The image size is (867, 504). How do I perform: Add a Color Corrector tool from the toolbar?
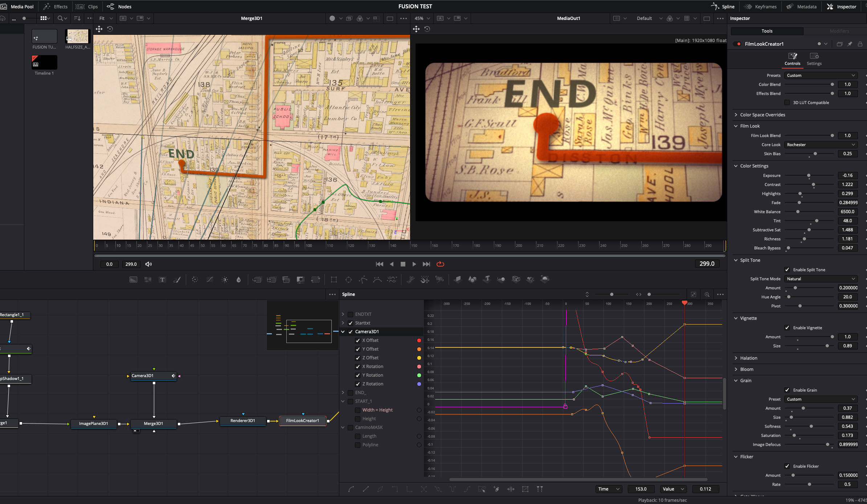195,280
